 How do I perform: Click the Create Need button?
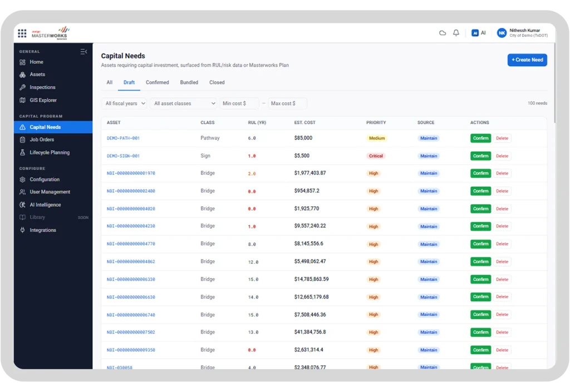pyautogui.click(x=527, y=60)
